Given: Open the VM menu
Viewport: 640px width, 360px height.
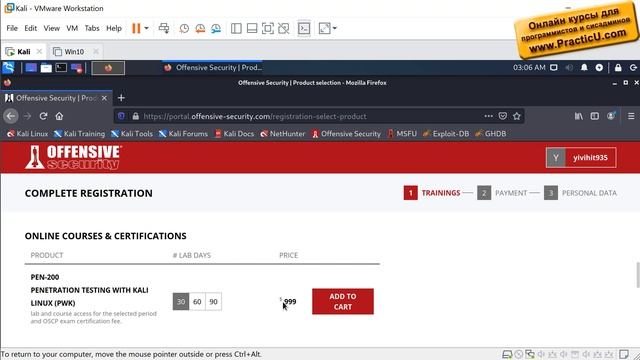Looking at the screenshot, I should pos(72,28).
